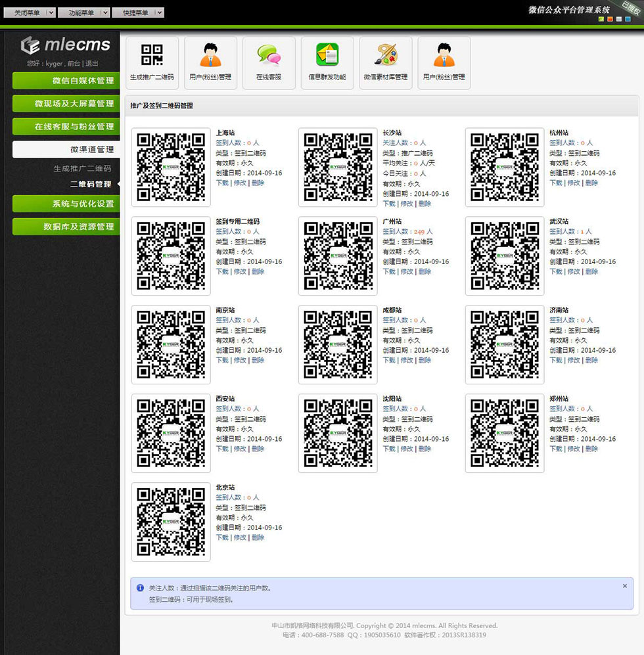The width and height of the screenshot is (644, 655).
Task: Delete the 上海站 entry via 删除
Action: tap(258, 183)
